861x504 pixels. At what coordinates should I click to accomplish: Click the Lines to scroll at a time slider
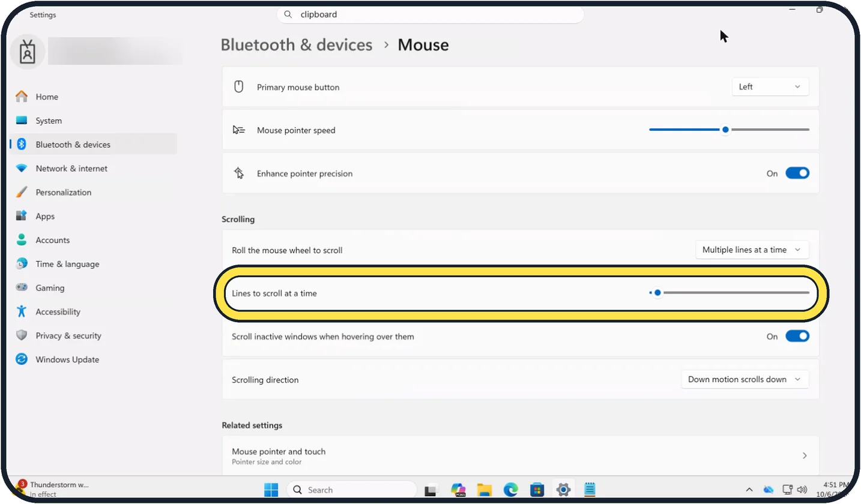[729, 293]
